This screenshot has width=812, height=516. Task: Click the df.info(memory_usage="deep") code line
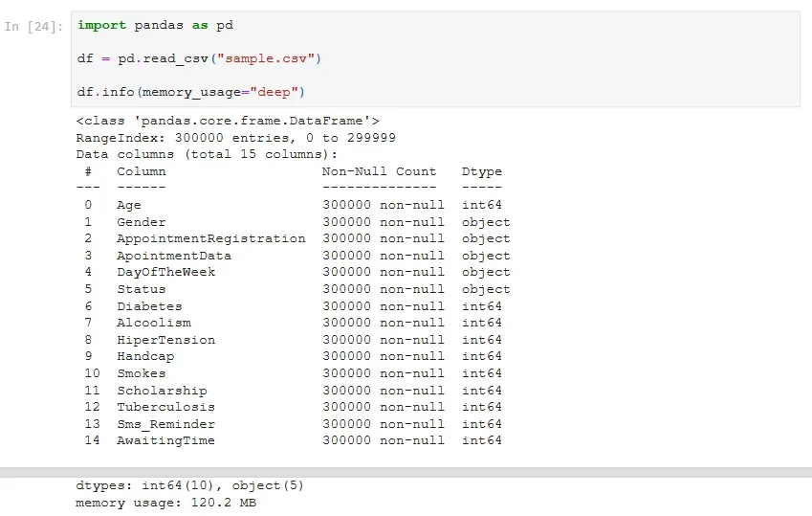pos(191,92)
